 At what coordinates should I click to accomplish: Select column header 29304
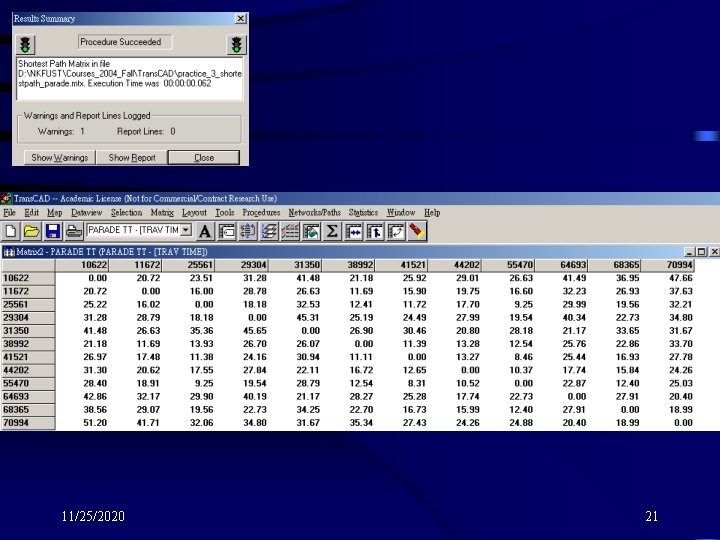[x=242, y=265]
